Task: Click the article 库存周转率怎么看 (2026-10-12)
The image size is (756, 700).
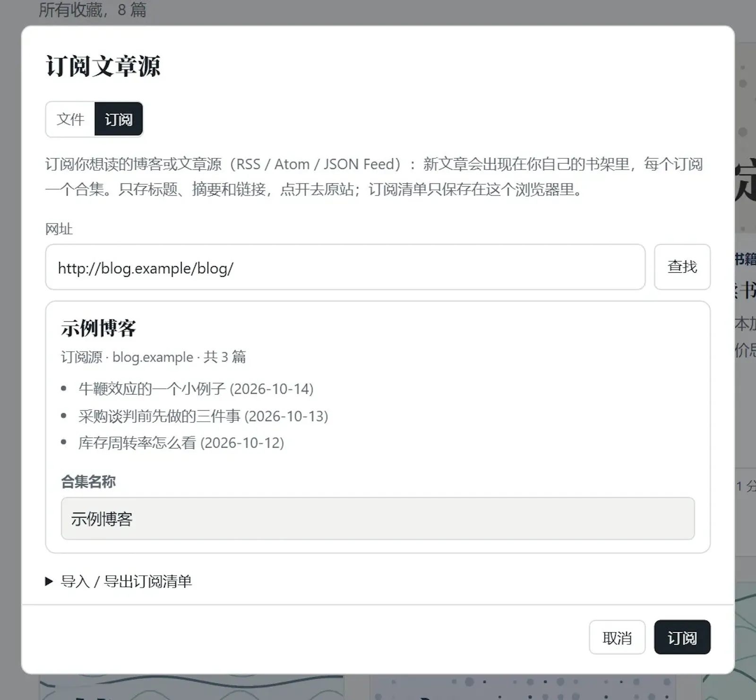Action: (181, 443)
